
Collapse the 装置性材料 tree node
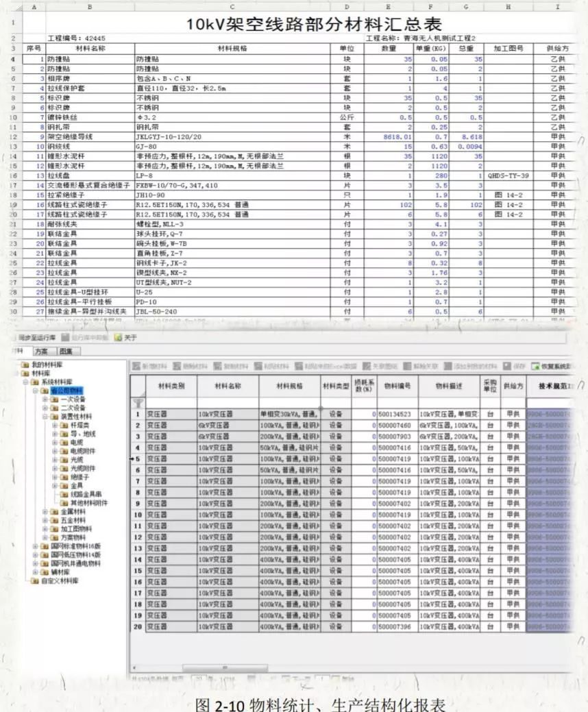45,417
